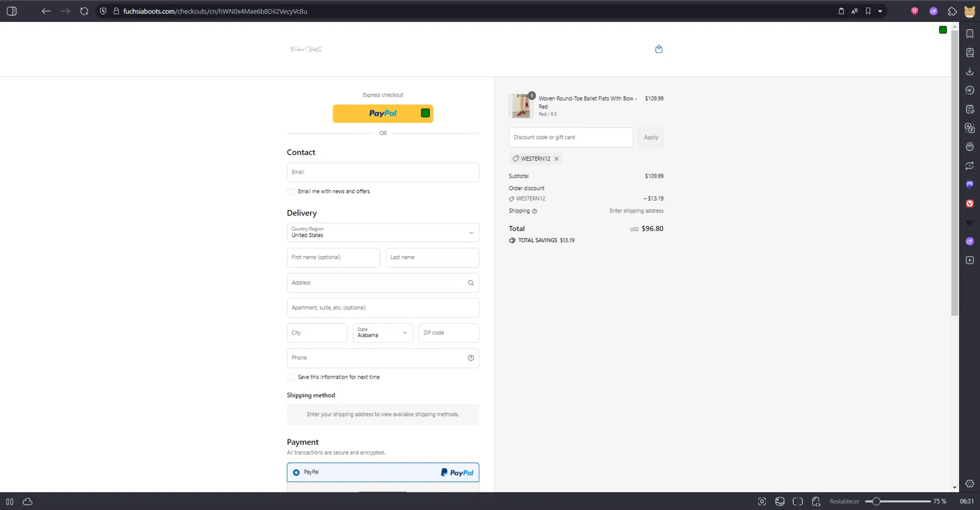The width and height of the screenshot is (980, 510).
Task: Open the Wikipedia web panel
Action: (970, 223)
